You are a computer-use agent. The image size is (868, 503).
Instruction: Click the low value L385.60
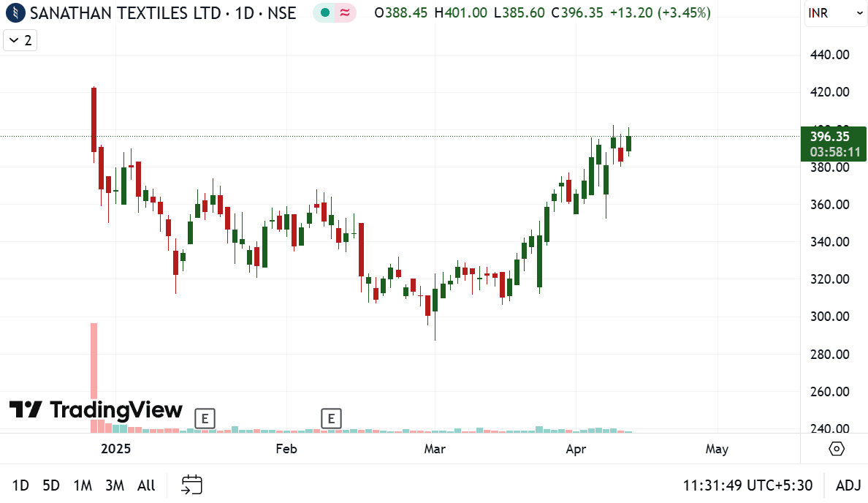pyautogui.click(x=519, y=12)
